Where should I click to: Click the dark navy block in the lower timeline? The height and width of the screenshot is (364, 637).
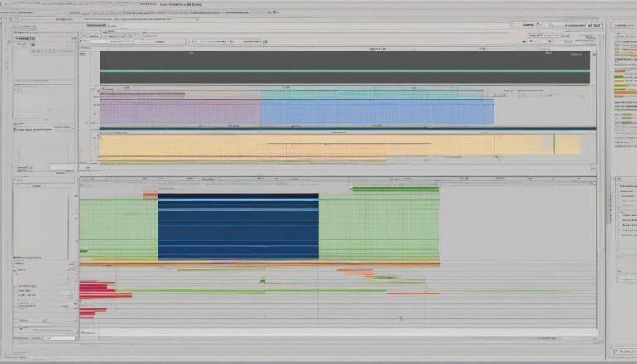237,227
